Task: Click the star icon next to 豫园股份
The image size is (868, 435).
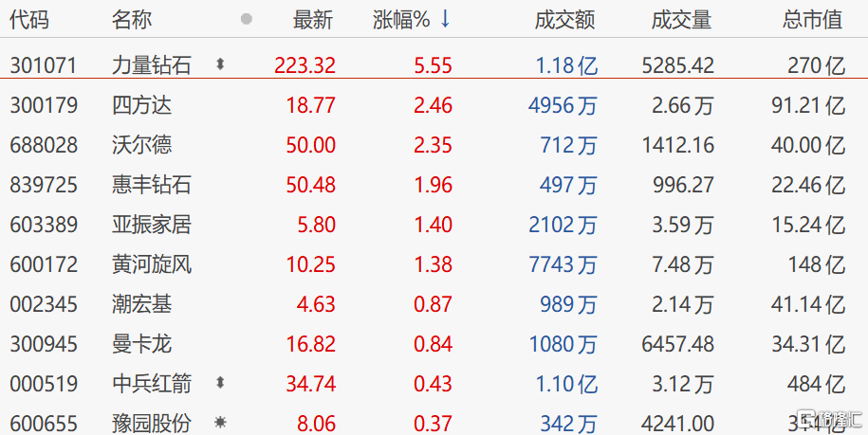Action: pyautogui.click(x=220, y=423)
